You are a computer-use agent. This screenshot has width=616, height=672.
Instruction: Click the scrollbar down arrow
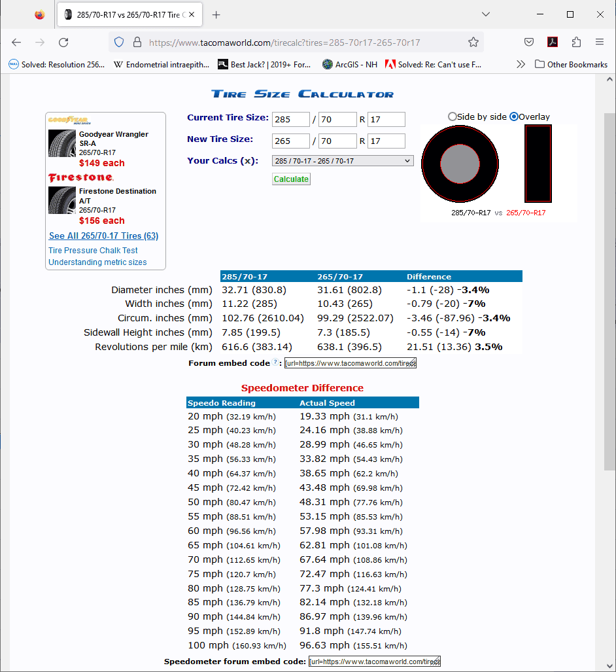(609, 666)
